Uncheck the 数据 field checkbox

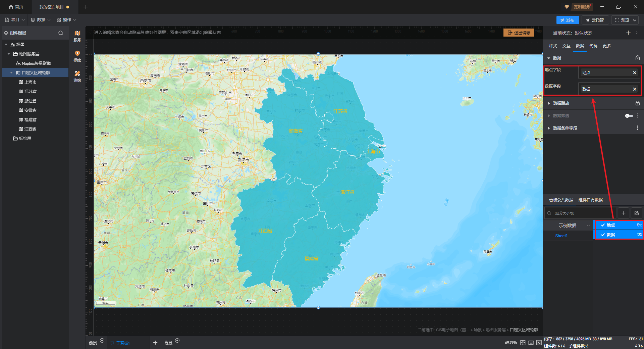pos(603,235)
